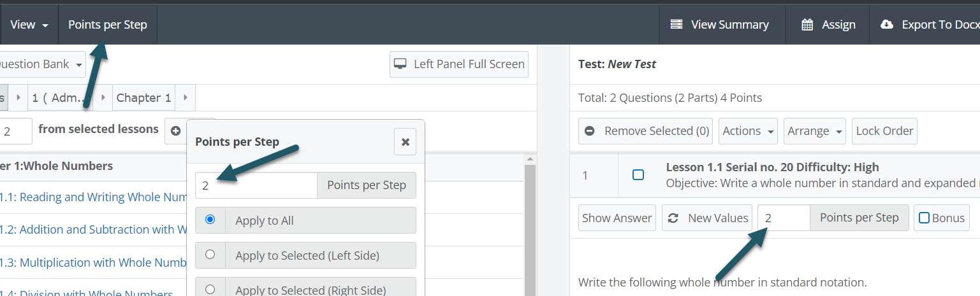The width and height of the screenshot is (980, 296).
Task: Open the Arrange dropdown
Action: (814, 131)
